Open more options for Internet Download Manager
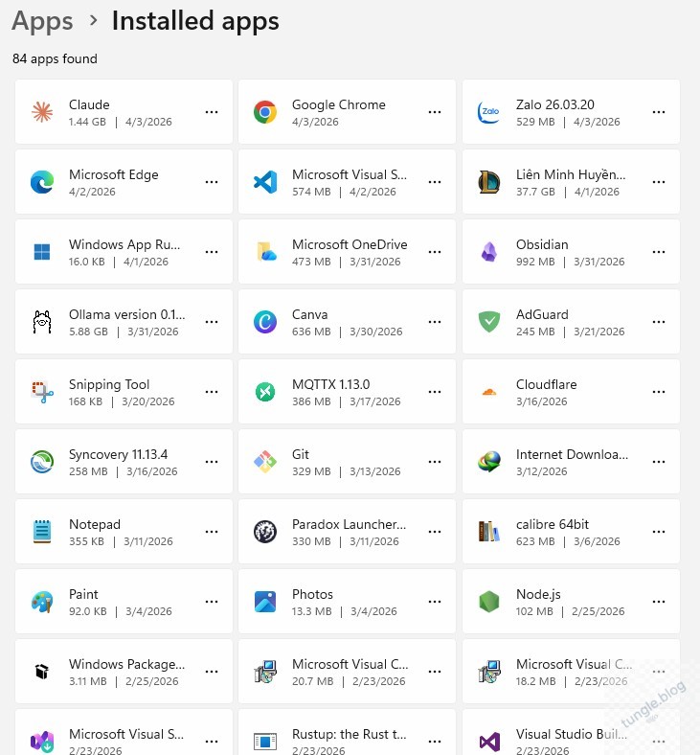 tap(659, 462)
